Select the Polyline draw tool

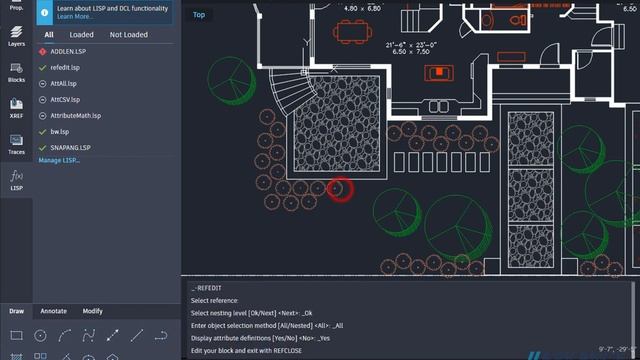point(161,336)
